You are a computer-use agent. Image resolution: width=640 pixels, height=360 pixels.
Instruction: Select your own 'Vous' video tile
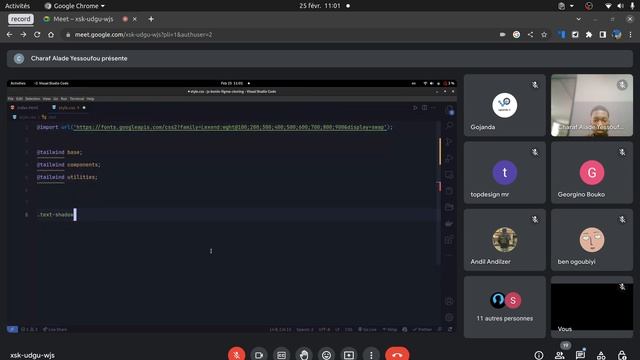[592, 307]
